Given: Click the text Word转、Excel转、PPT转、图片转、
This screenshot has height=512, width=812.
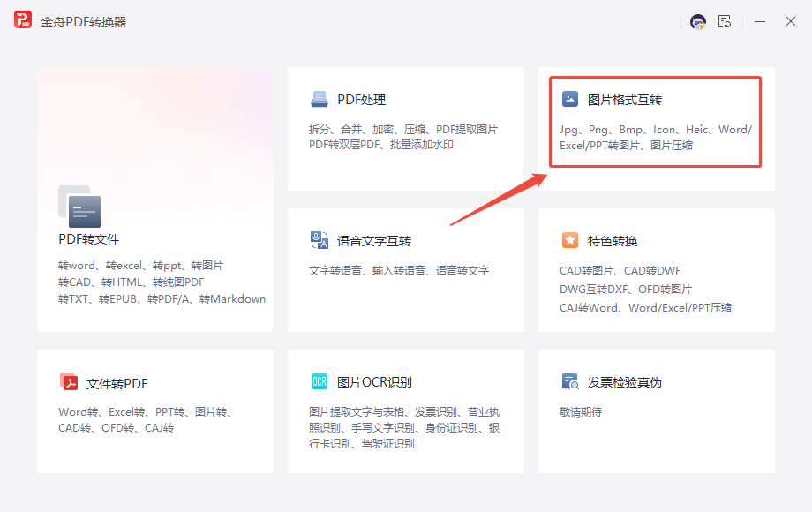Looking at the screenshot, I should click(x=145, y=412).
